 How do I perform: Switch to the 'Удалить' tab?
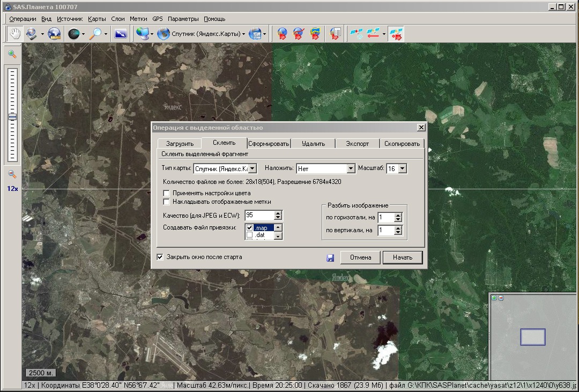(x=313, y=144)
